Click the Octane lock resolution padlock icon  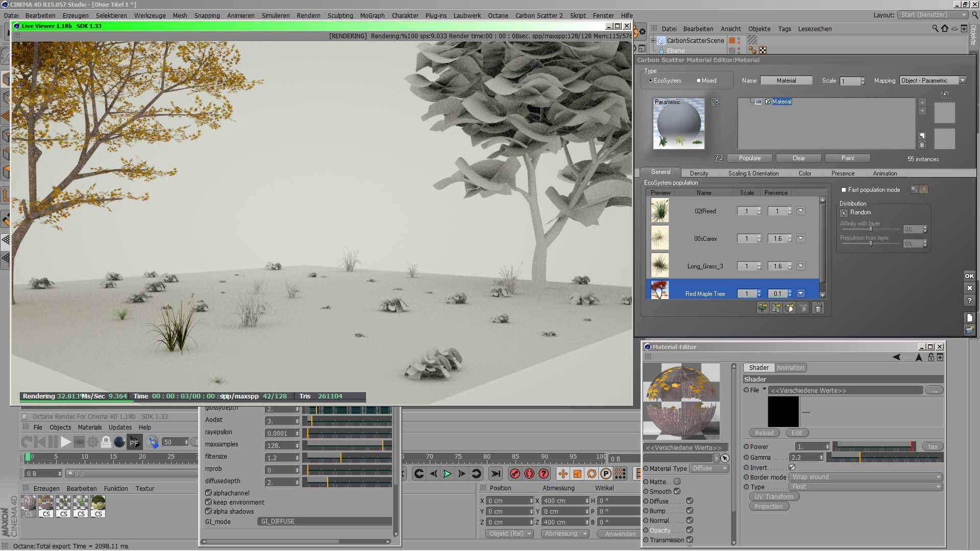[x=106, y=442]
